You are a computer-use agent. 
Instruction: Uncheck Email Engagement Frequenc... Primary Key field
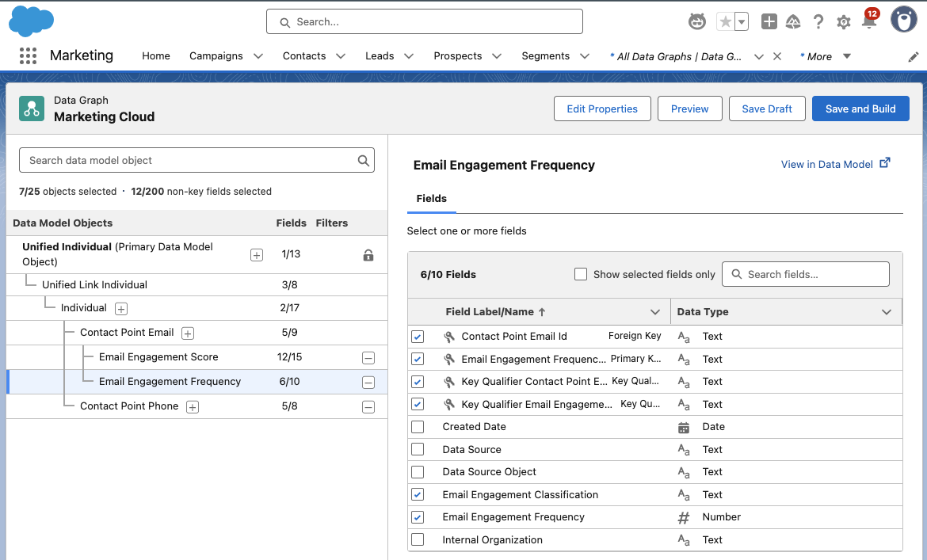(418, 359)
